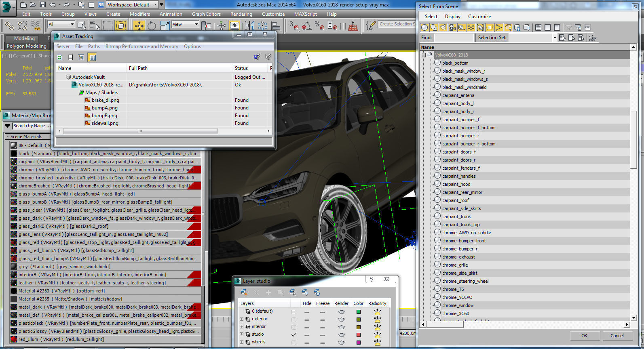The height and width of the screenshot is (349, 644).
Task: Expand the studio layer
Action: coord(242,334)
